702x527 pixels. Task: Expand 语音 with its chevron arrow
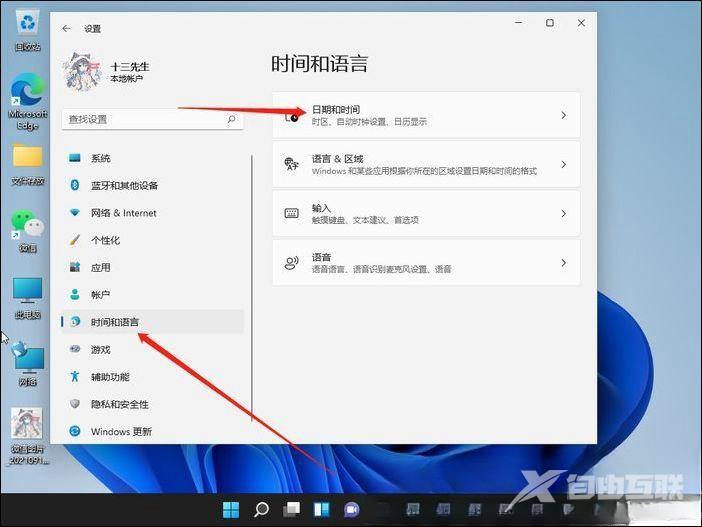point(564,263)
